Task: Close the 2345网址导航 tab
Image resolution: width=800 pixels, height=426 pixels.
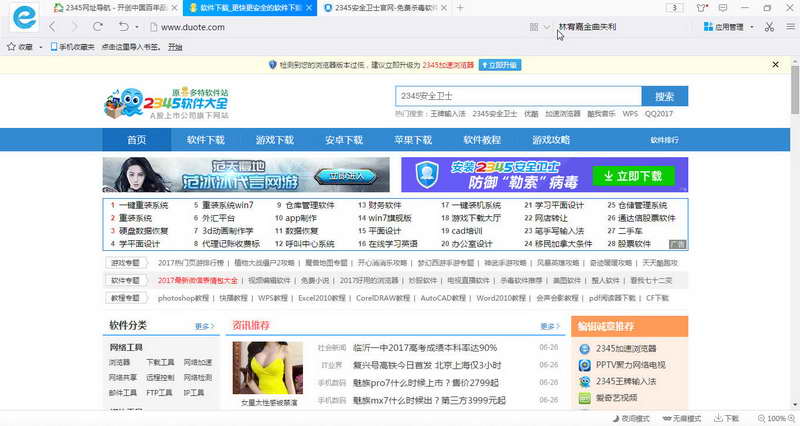Action: point(174,8)
